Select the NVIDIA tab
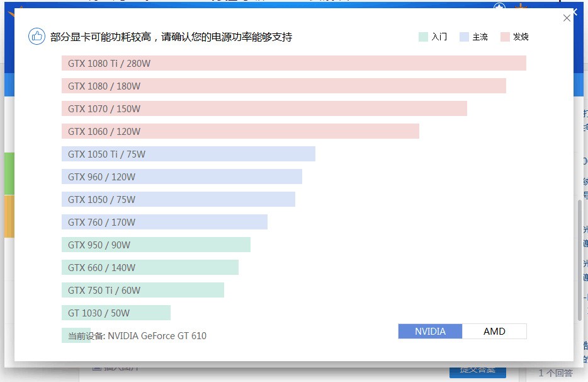Image resolution: width=588 pixels, height=382 pixels. click(430, 332)
